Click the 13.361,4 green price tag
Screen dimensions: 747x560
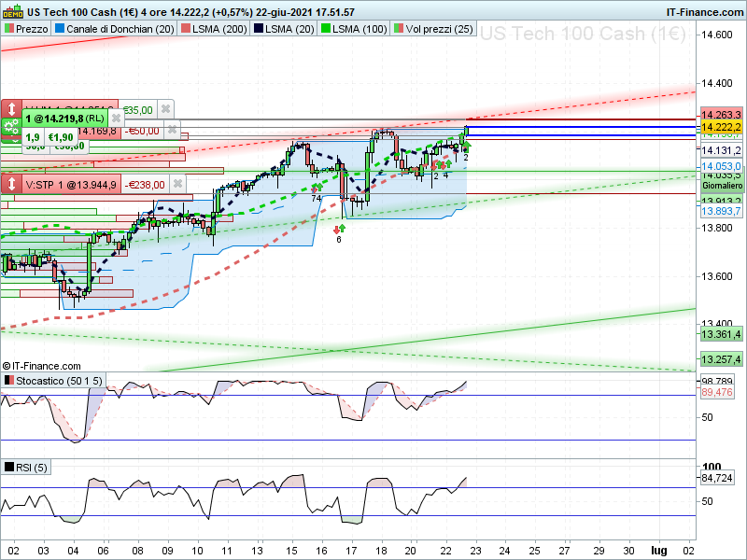point(721,334)
